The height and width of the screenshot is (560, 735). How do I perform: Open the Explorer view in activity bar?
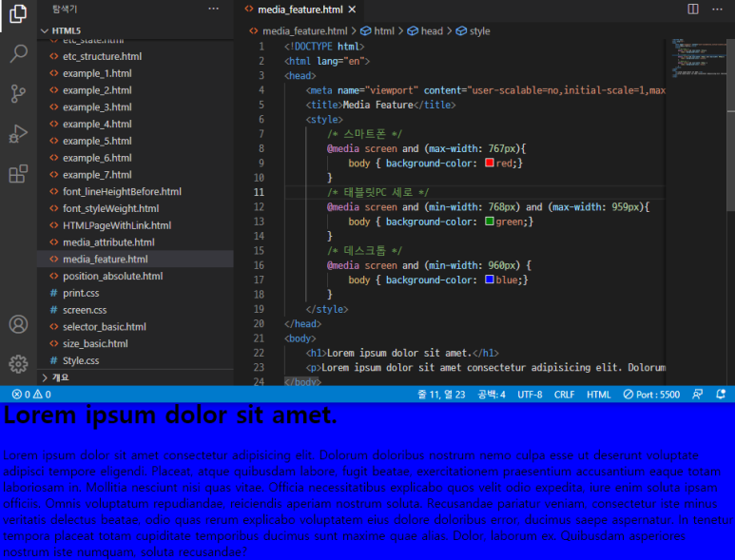click(18, 13)
